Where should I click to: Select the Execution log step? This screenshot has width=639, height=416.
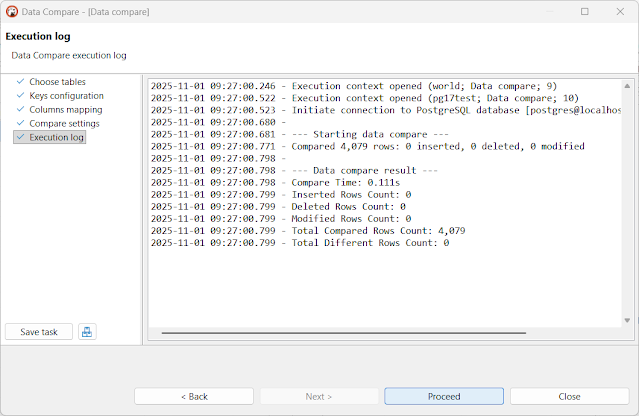56,137
